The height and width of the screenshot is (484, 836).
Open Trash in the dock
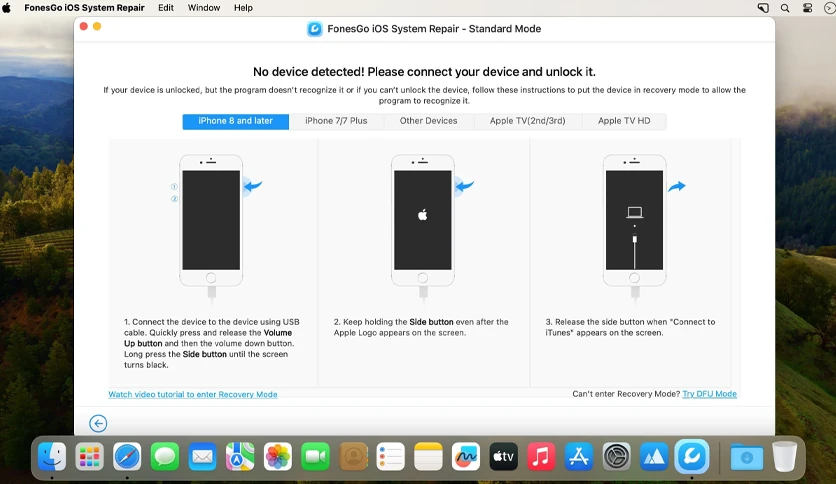(x=785, y=457)
